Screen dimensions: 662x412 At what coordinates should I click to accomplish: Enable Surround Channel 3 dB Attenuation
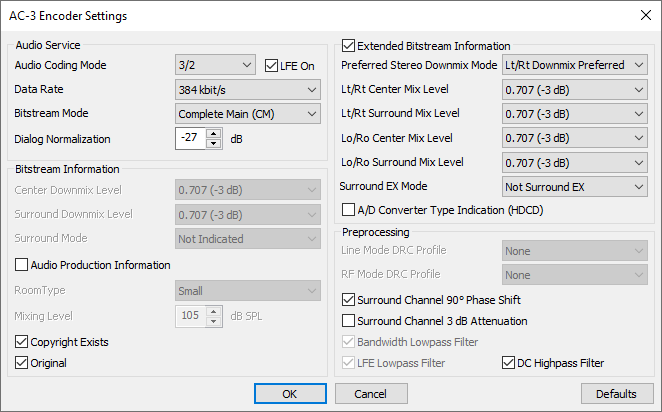point(348,321)
